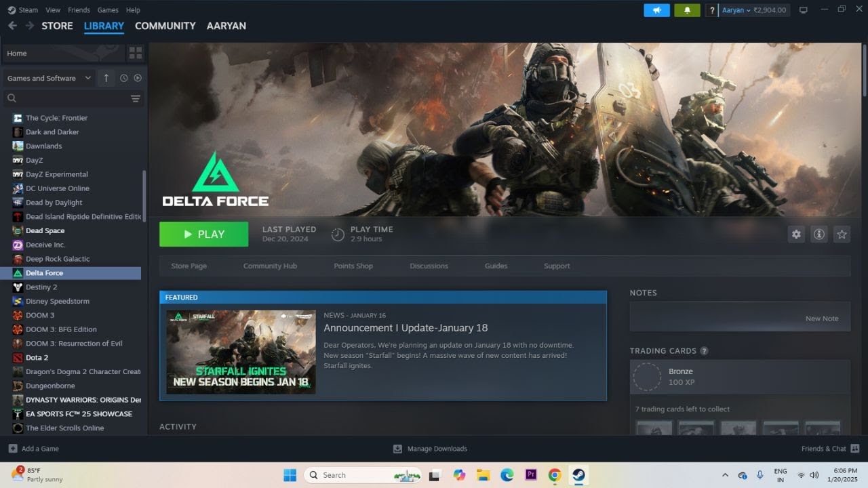Click the sort ascending arrow button
This screenshot has height=488, width=868.
tap(106, 78)
